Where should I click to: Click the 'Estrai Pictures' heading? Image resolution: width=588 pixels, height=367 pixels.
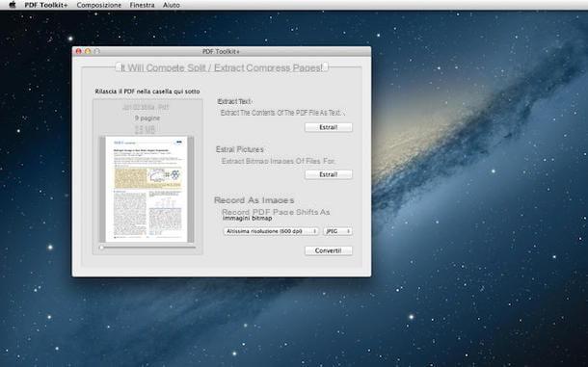(240, 149)
